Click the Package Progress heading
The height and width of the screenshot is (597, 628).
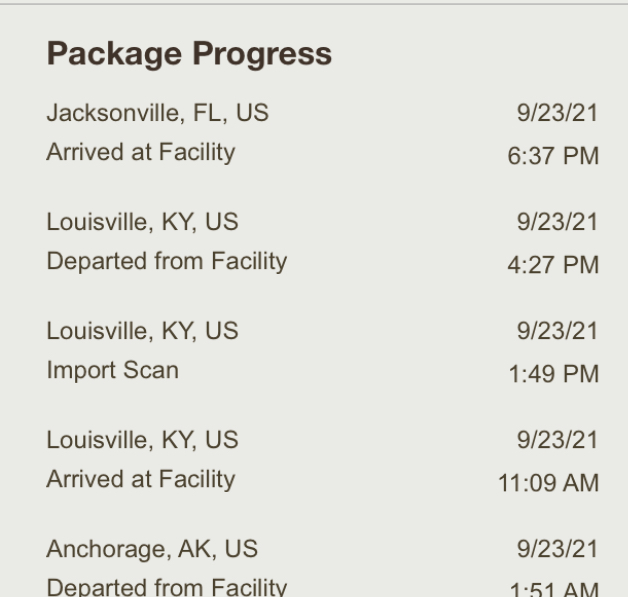189,54
